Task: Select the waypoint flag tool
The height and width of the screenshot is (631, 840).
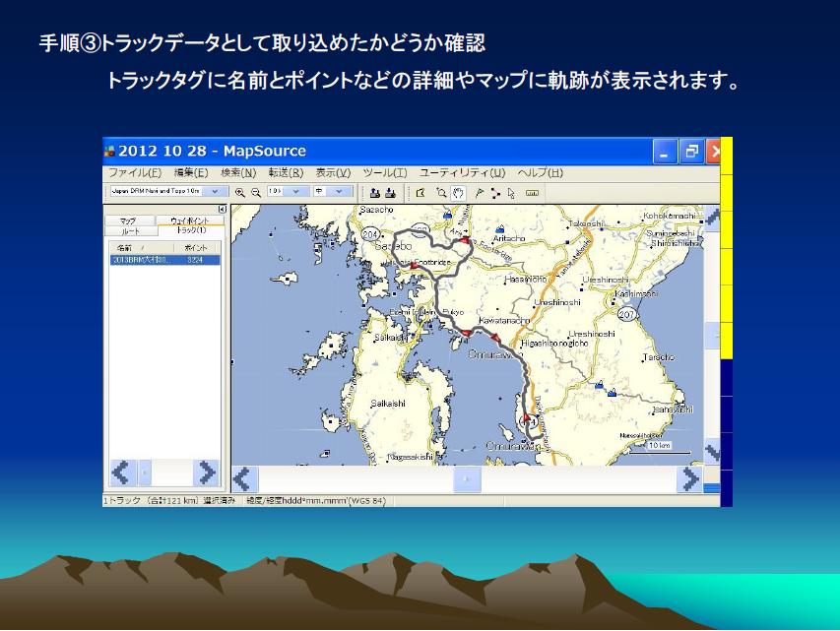Action: coord(479,193)
